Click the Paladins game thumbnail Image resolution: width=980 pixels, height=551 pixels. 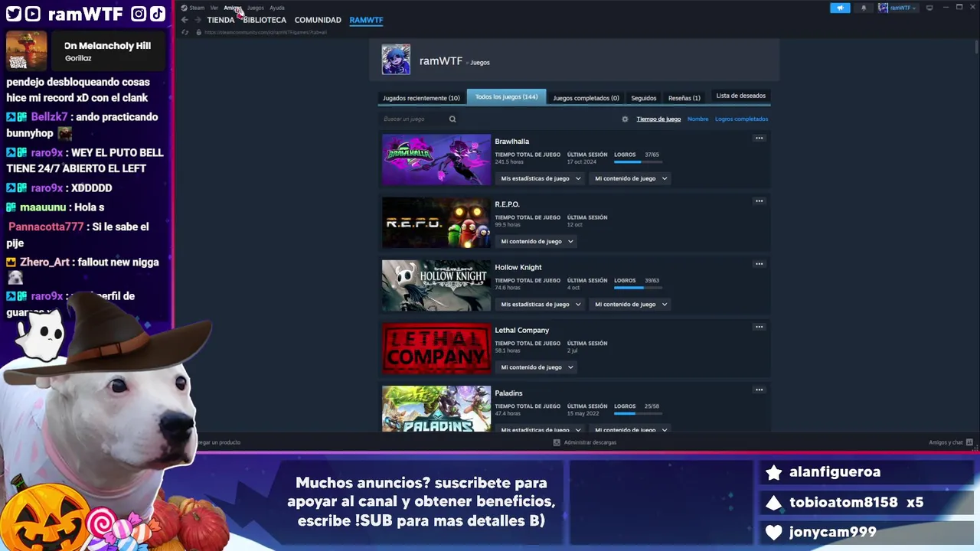point(436,409)
